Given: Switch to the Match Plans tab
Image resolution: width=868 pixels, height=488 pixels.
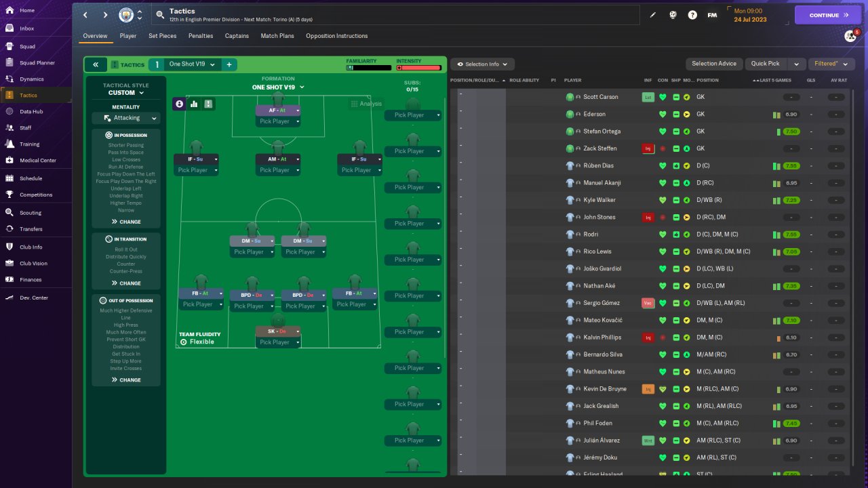Looking at the screenshot, I should pyautogui.click(x=277, y=36).
